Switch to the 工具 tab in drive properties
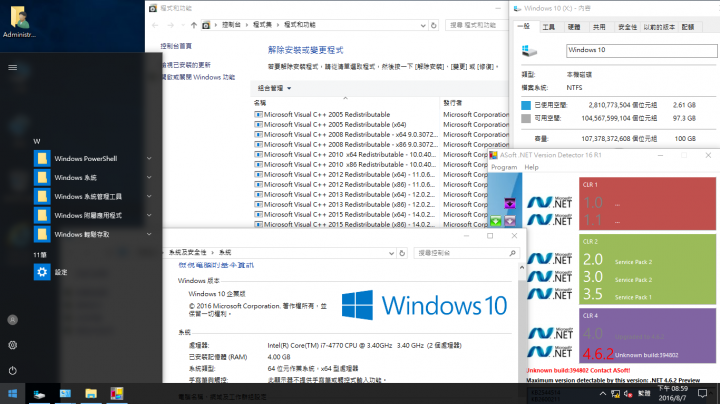The width and height of the screenshot is (720, 404). click(548, 27)
